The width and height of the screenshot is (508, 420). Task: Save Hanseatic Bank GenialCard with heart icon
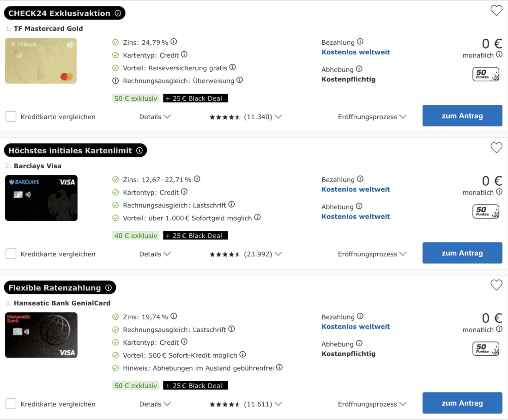point(496,285)
